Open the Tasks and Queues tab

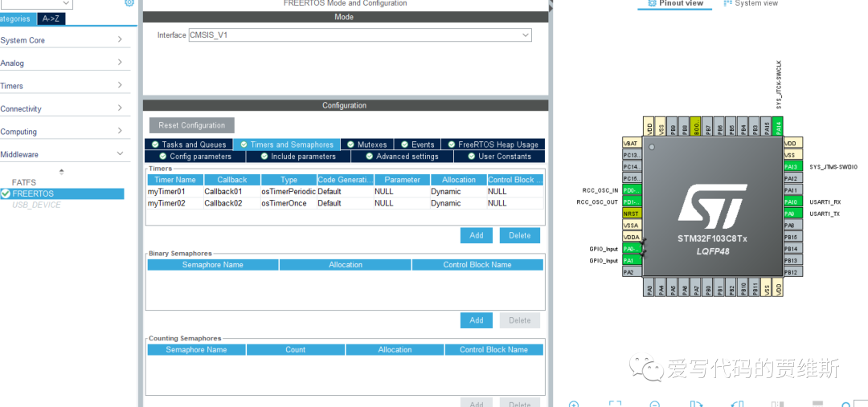(x=188, y=144)
